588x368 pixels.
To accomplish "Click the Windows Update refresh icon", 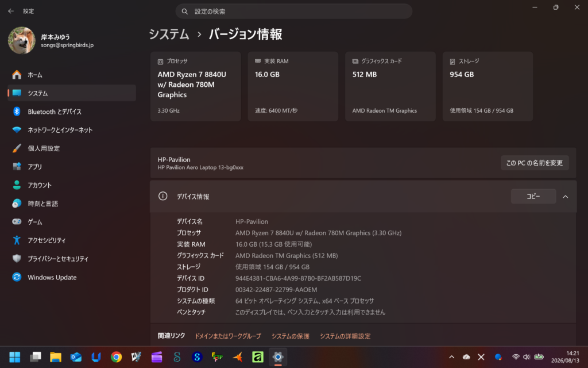I will (x=17, y=277).
